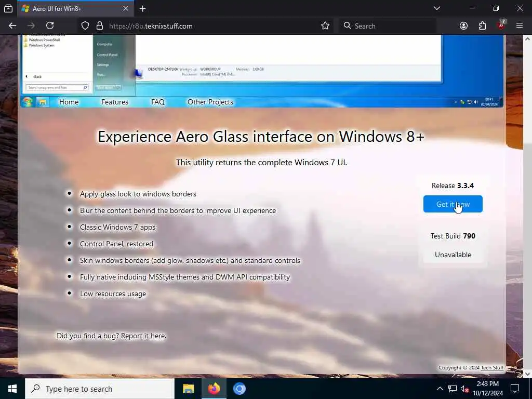Viewport: 532px width, 399px height.
Task: Show hidden system tray icons
Action: [440, 389]
